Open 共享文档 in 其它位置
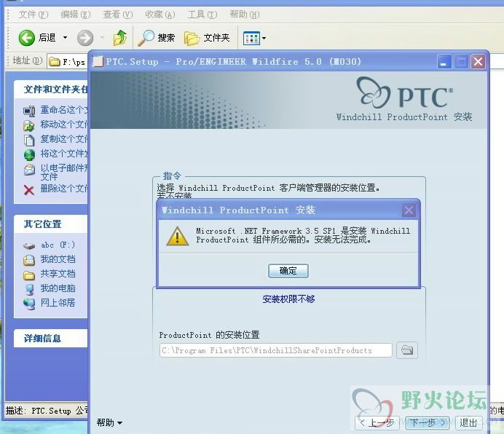This screenshot has height=434, width=504. click(58, 274)
